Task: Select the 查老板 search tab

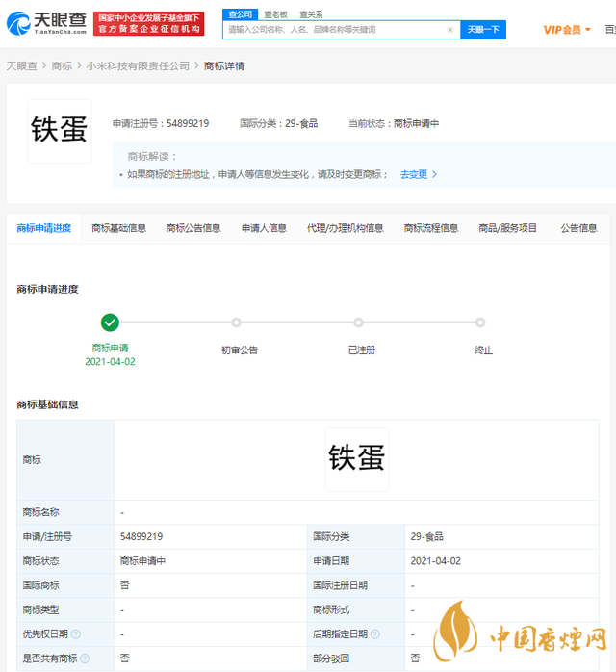Action: coord(275,14)
